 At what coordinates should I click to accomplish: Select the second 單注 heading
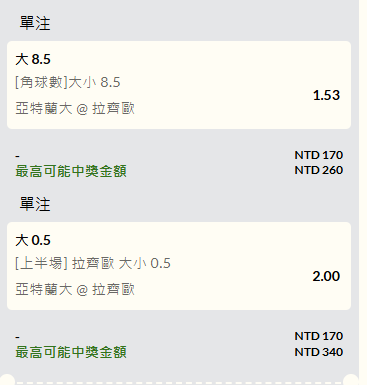tap(35, 204)
